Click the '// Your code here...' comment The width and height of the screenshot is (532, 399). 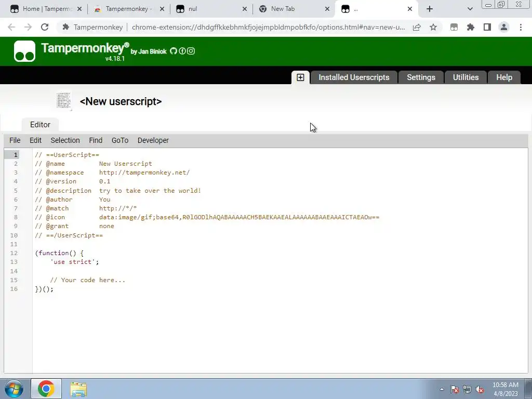[x=87, y=280]
